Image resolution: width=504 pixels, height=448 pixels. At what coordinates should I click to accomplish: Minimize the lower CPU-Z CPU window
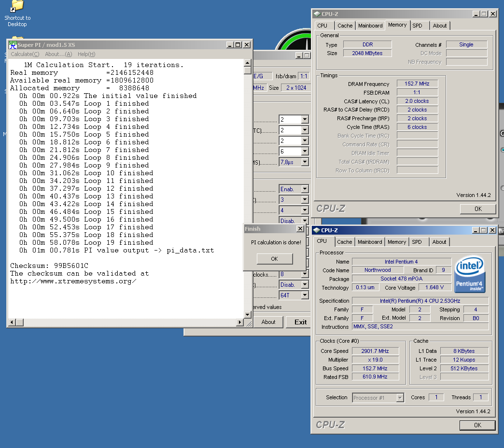pos(476,230)
